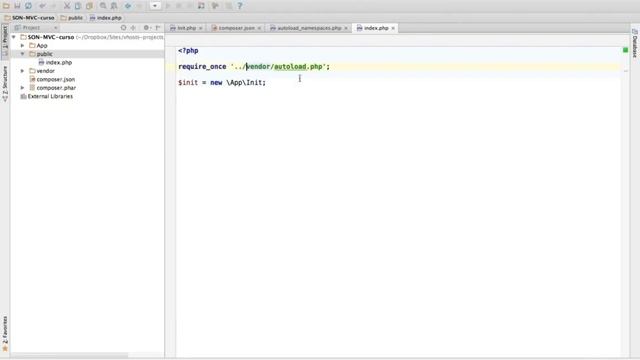Select composer.json in project tree

(x=52, y=80)
